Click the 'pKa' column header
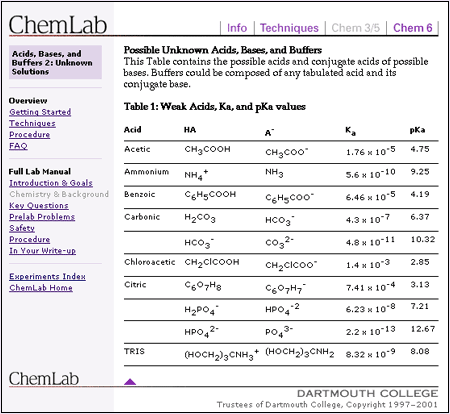 (417, 130)
